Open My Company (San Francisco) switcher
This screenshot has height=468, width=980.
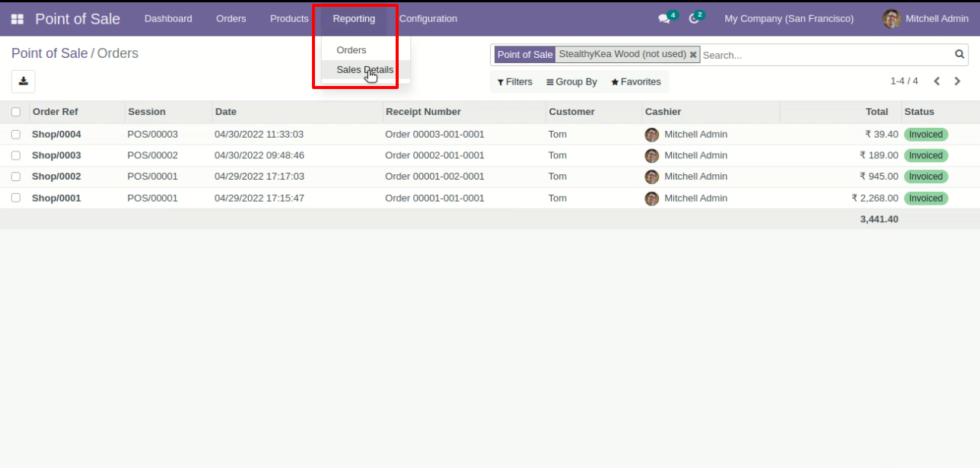point(789,19)
